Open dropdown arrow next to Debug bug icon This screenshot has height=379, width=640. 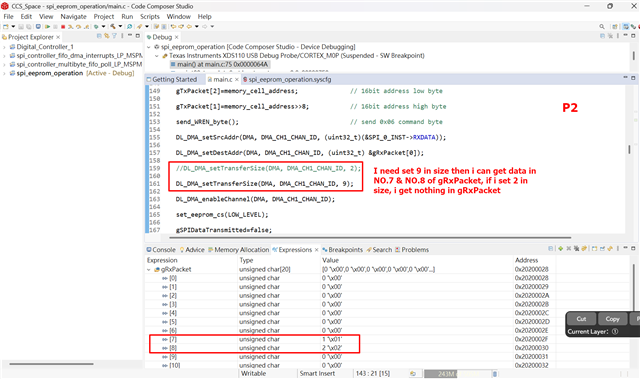tap(104, 27)
